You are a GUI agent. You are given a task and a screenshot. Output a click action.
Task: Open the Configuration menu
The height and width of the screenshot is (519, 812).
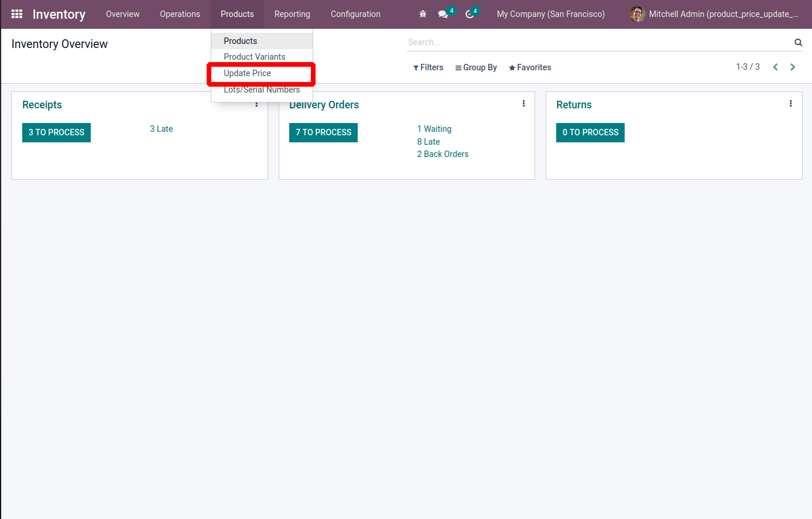[355, 14]
